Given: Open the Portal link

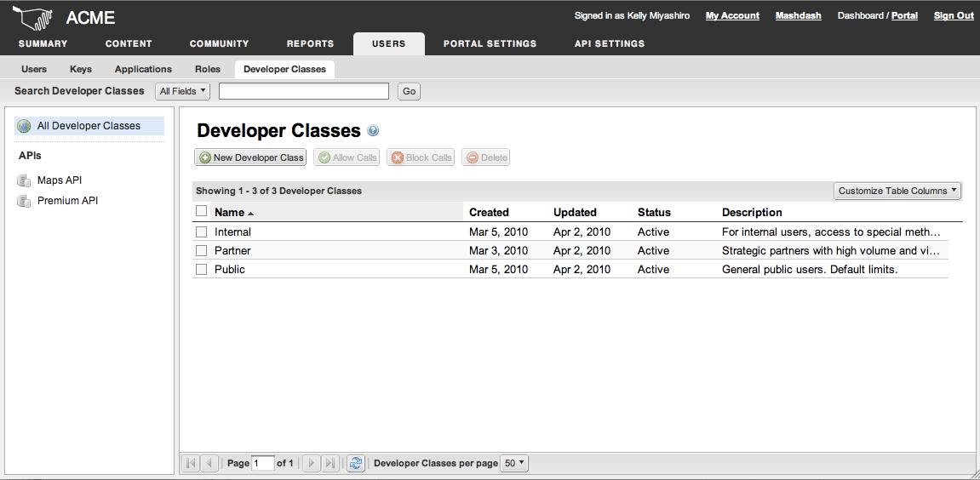Looking at the screenshot, I should coord(904,16).
